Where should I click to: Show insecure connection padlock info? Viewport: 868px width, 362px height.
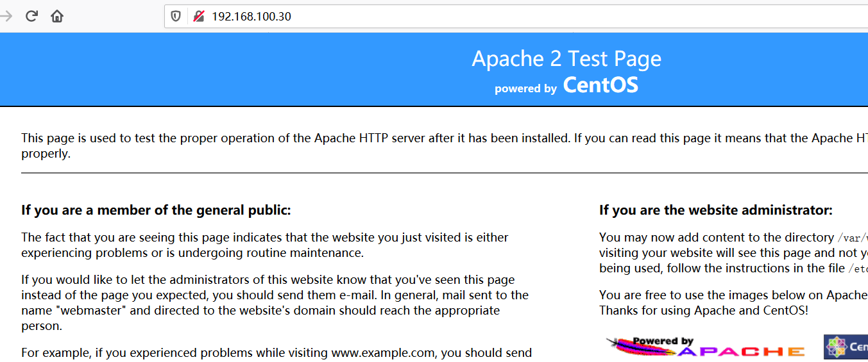[x=199, y=16]
